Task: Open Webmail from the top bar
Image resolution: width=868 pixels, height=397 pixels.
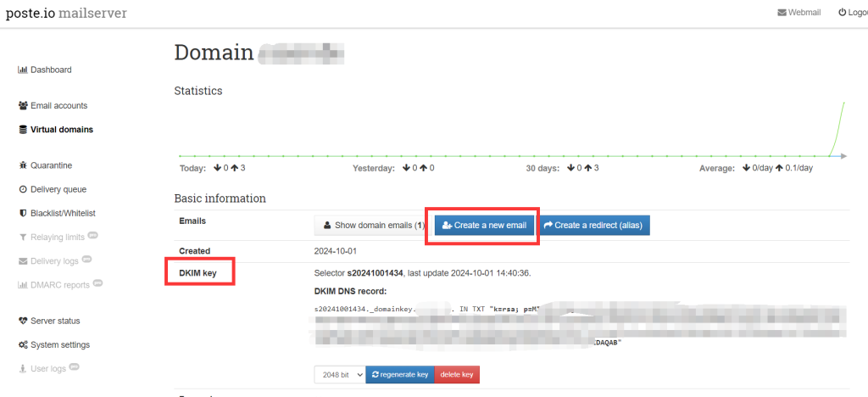Action: tap(799, 12)
